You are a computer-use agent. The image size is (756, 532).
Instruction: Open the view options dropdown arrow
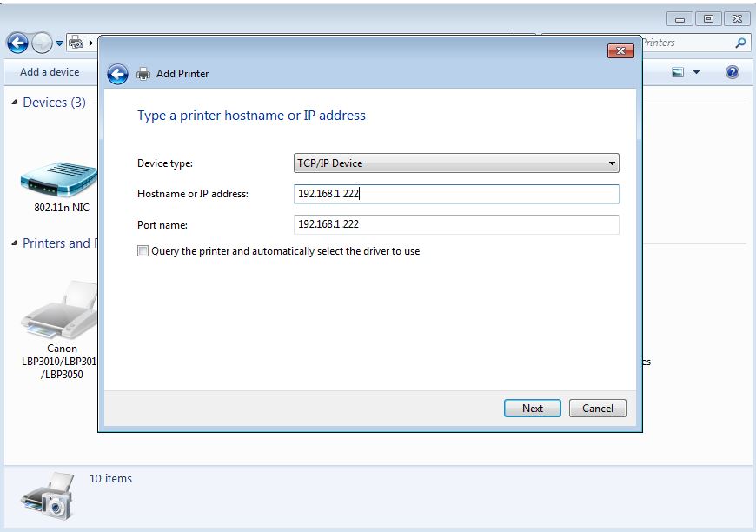tap(696, 72)
